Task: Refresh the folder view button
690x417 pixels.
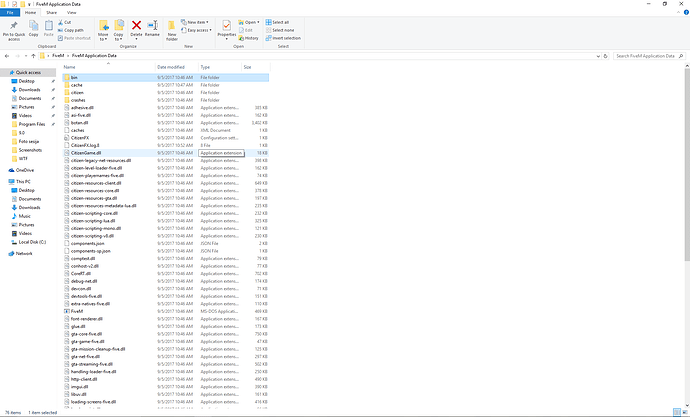Action: [x=606, y=56]
